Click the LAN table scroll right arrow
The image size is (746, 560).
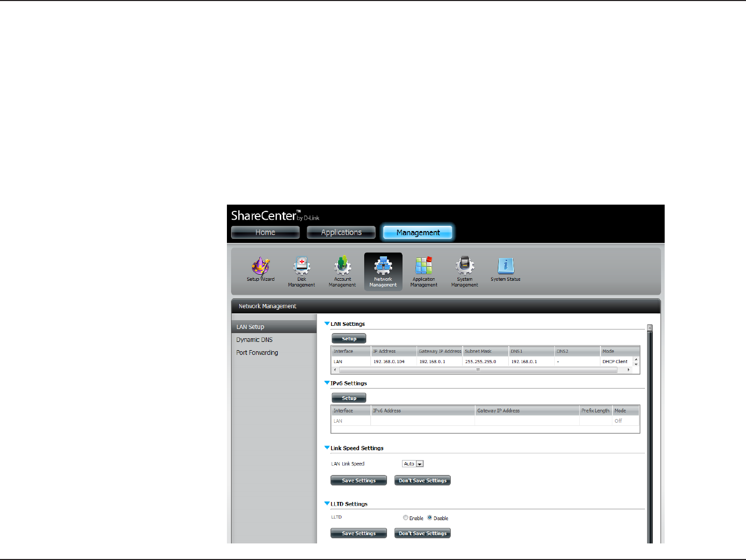pos(629,370)
